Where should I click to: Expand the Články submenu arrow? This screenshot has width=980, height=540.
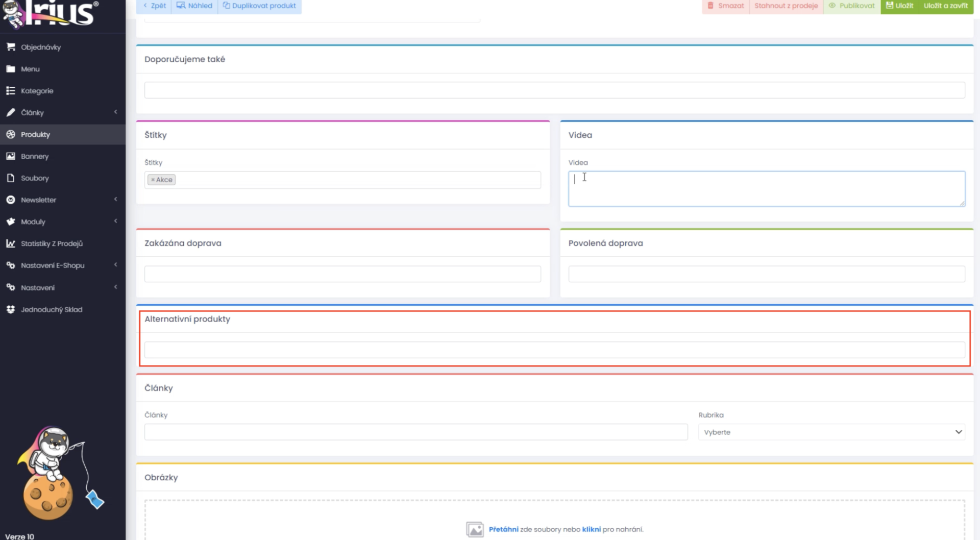pyautogui.click(x=116, y=112)
